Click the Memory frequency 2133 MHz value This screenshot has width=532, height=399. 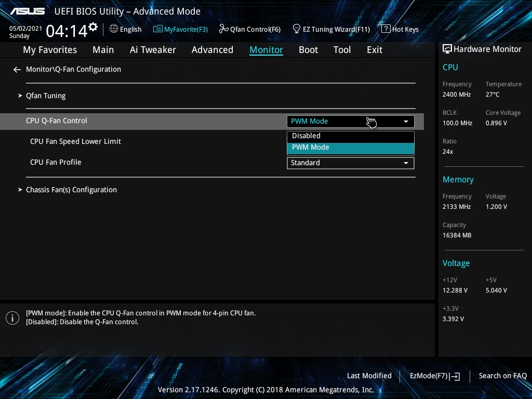[456, 206]
